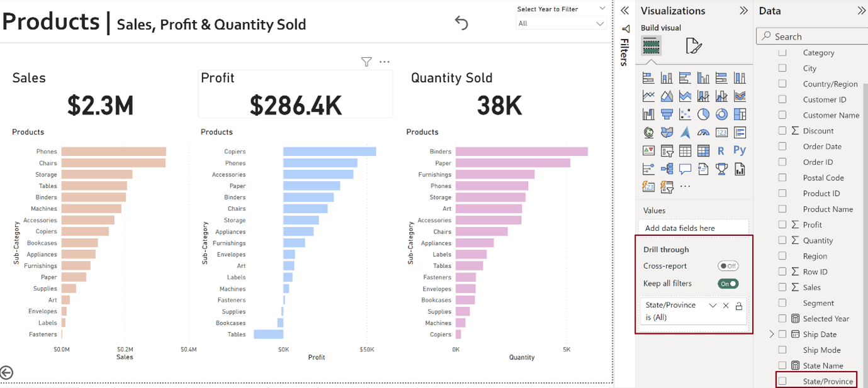This screenshot has width=868, height=388.
Task: Click the back button on the page
Action: [6, 373]
